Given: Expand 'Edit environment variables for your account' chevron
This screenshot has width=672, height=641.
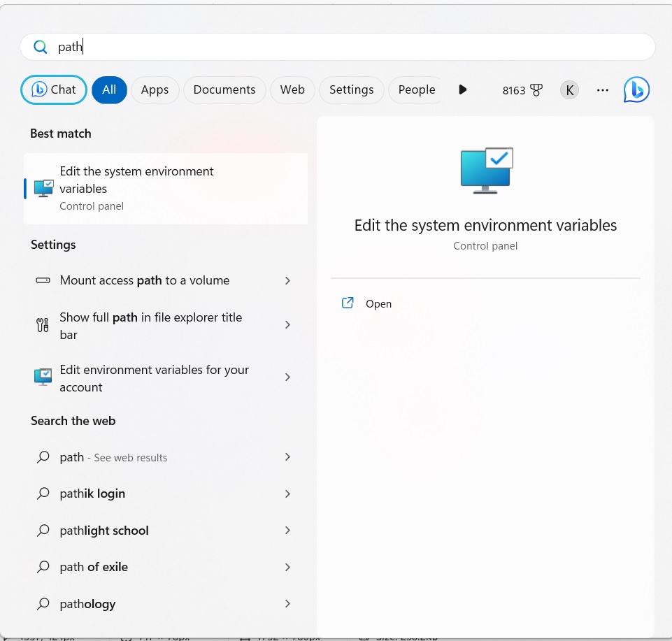Looking at the screenshot, I should [x=287, y=377].
